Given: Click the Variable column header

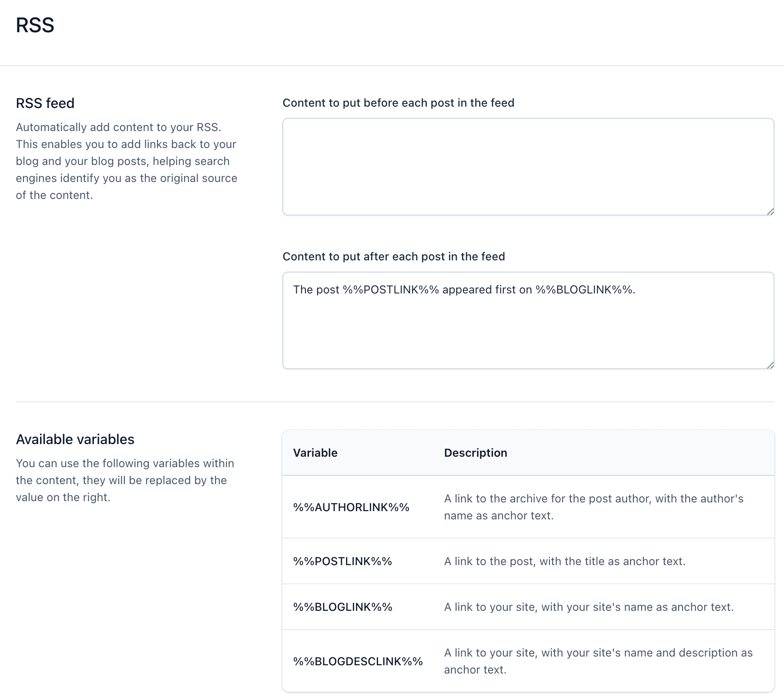Looking at the screenshot, I should coord(315,453).
